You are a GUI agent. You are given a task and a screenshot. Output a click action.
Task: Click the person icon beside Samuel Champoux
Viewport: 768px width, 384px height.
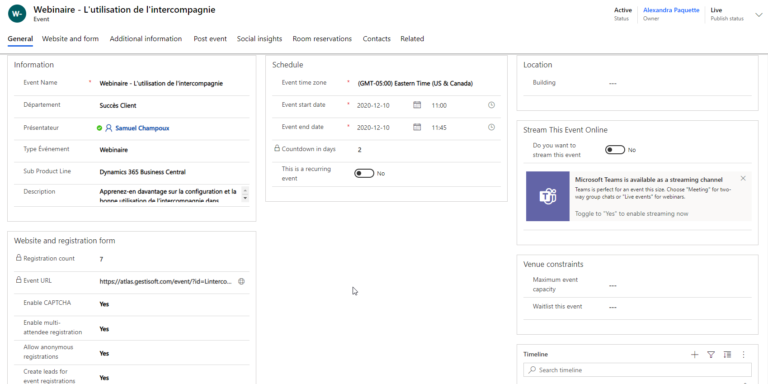109,128
